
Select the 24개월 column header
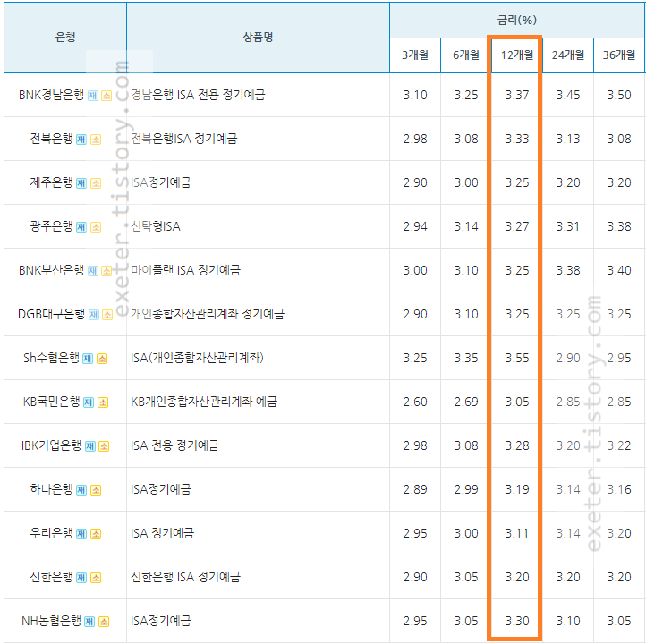[x=568, y=55]
